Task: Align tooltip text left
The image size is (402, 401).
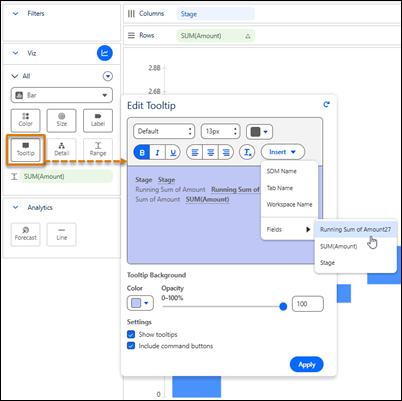Action: point(195,152)
